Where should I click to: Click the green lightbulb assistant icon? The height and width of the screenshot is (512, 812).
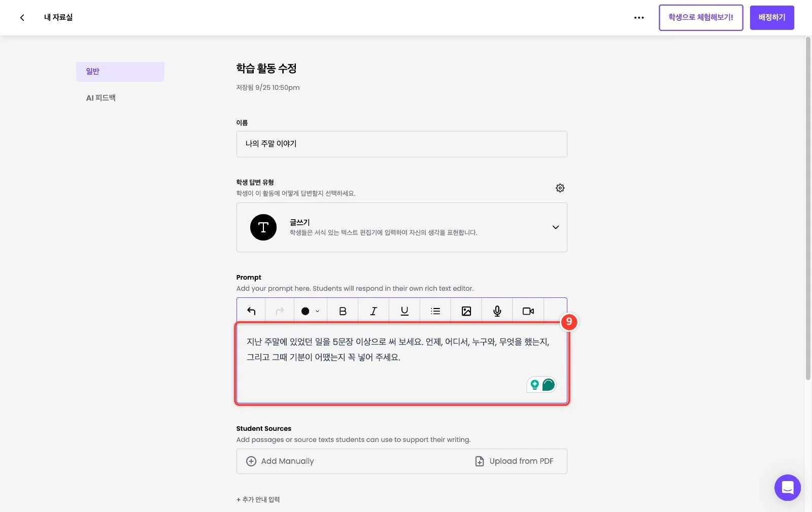(x=534, y=385)
